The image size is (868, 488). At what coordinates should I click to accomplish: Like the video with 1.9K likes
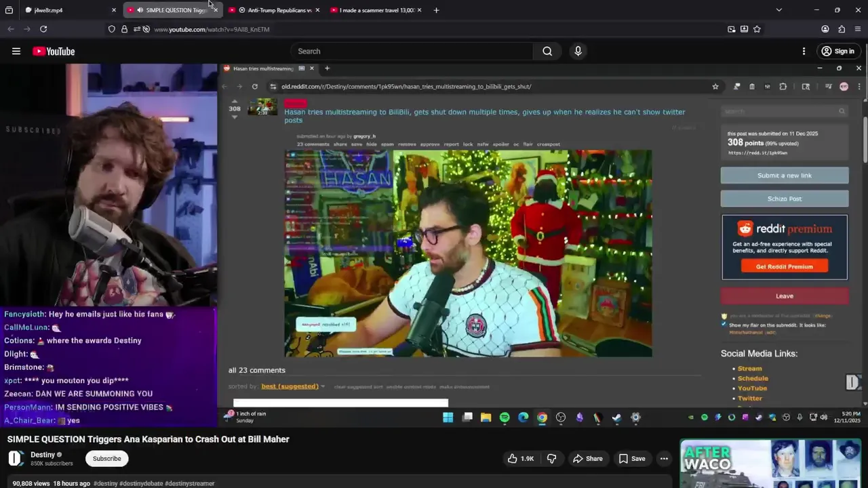tap(520, 459)
